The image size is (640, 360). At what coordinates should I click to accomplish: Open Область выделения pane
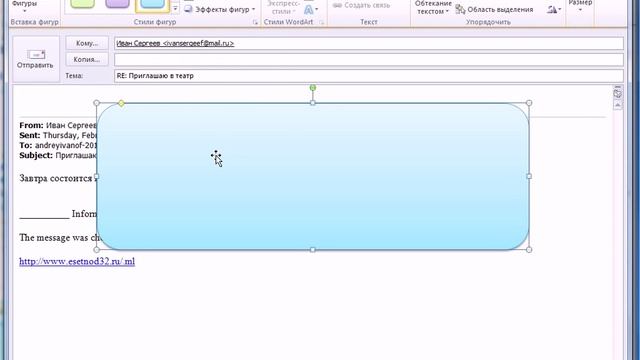click(495, 9)
